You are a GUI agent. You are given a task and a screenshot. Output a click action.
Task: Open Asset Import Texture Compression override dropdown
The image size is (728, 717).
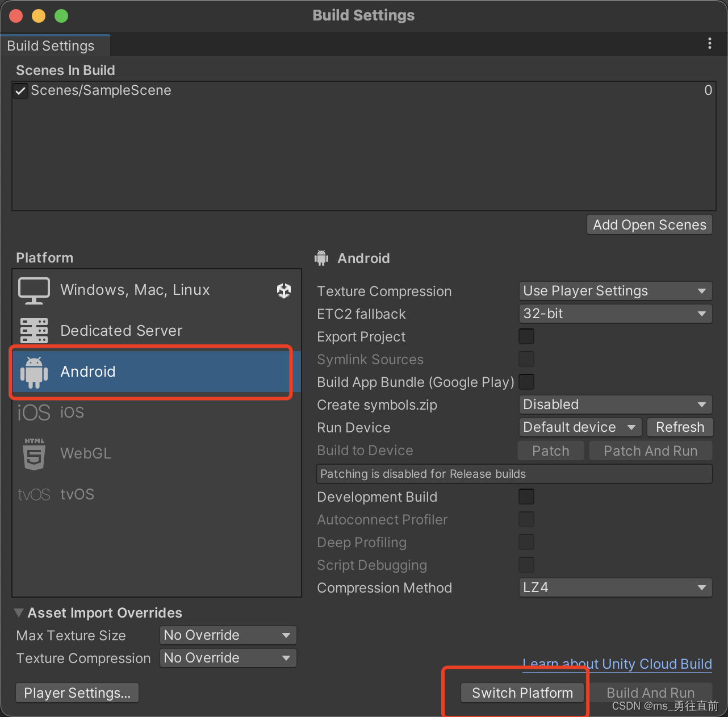point(228,658)
